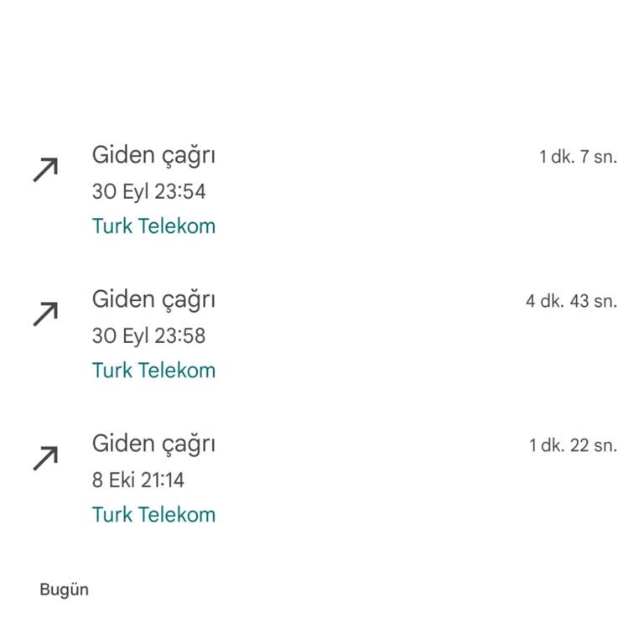This screenshot has width=644, height=644.
Task: Click the 'Bugün' section header
Action: point(64,589)
